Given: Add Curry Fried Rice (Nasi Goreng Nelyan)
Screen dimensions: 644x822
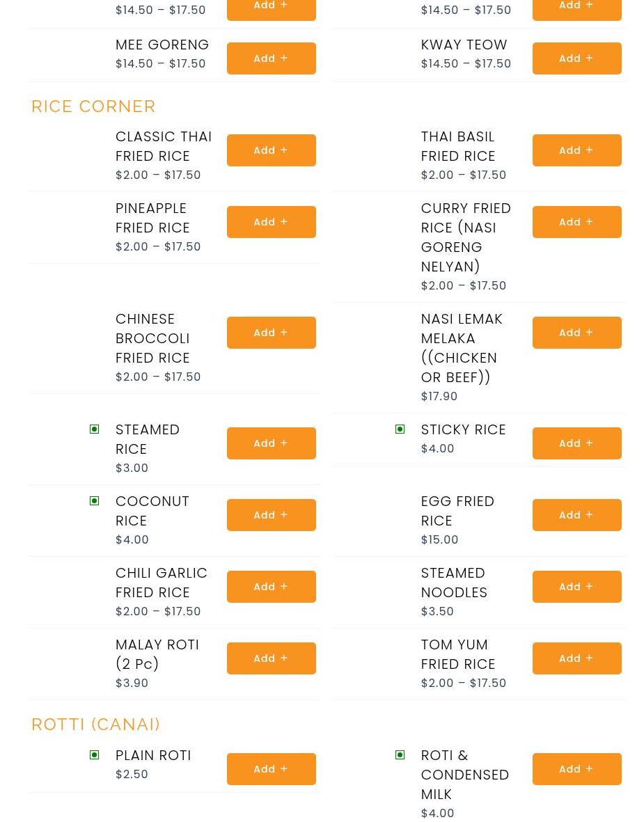Looking at the screenshot, I should tap(576, 222).
